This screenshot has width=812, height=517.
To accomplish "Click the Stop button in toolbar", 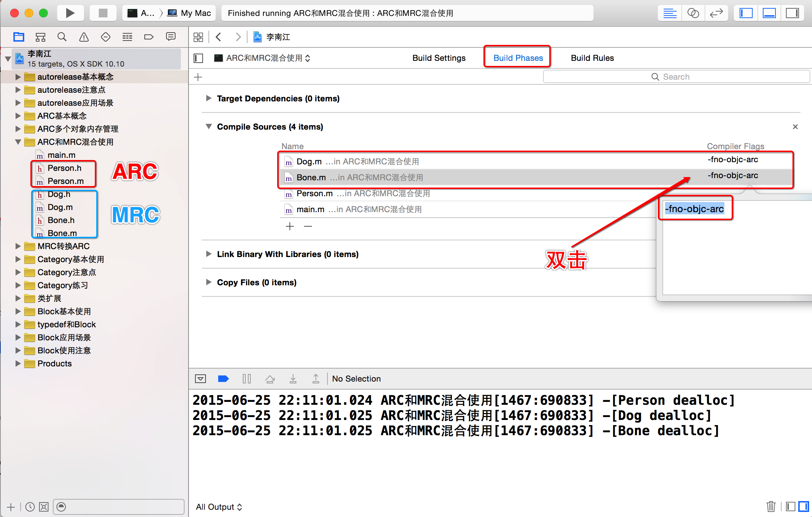I will 103,13.
